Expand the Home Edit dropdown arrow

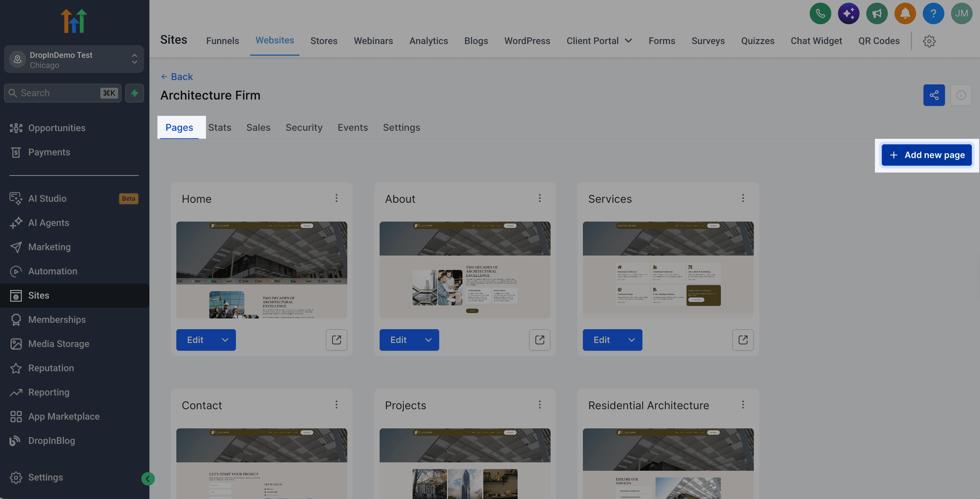pos(225,340)
